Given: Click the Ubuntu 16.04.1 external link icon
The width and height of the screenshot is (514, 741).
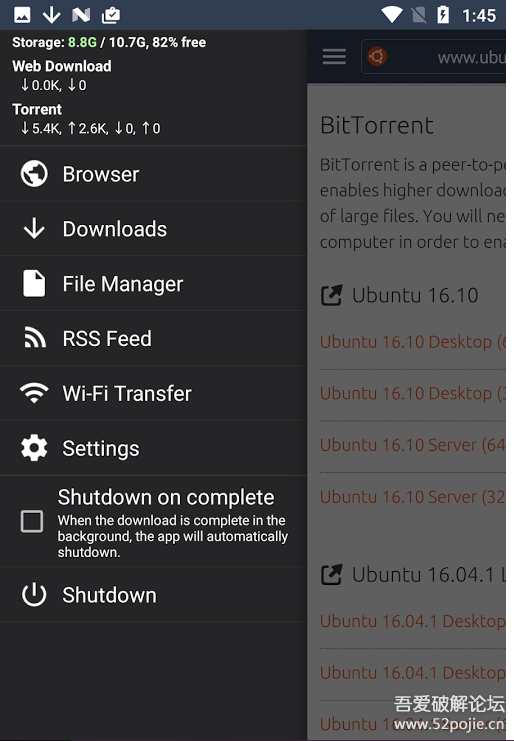Looking at the screenshot, I should point(331,575).
